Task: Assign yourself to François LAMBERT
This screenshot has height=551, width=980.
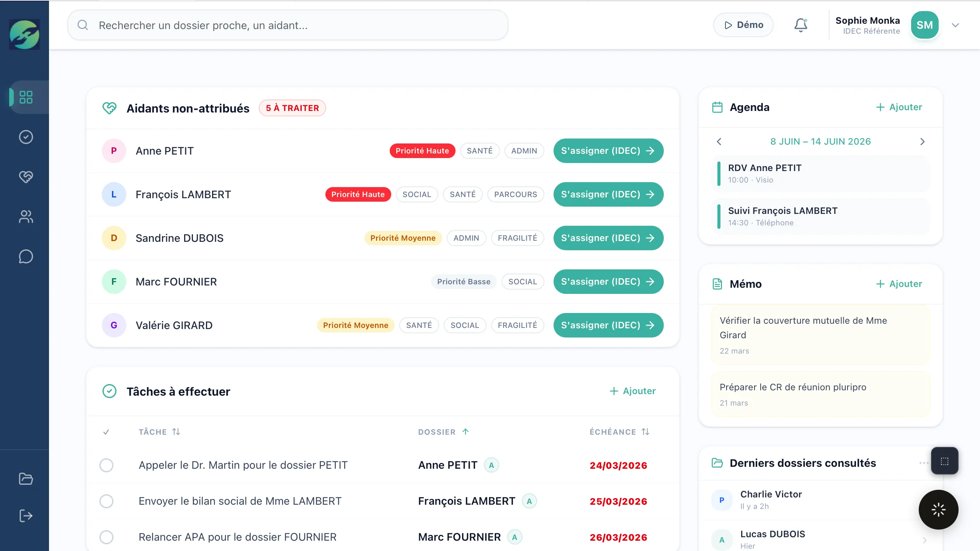Action: pyautogui.click(x=608, y=194)
